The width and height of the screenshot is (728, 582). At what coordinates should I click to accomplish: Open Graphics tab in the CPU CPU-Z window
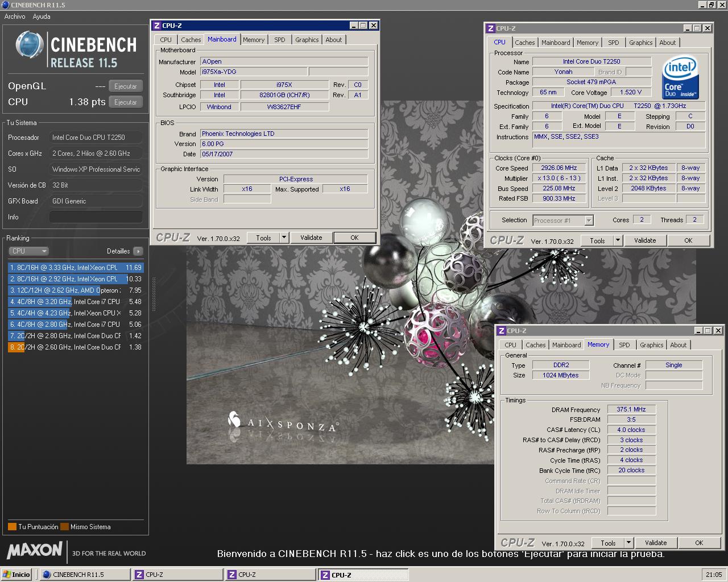(641, 43)
